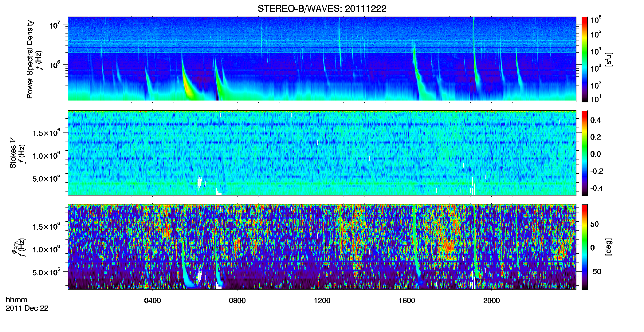Click the 10^1 tick on the sfu color bar
This screenshot has height=332, width=644.
tap(596, 99)
